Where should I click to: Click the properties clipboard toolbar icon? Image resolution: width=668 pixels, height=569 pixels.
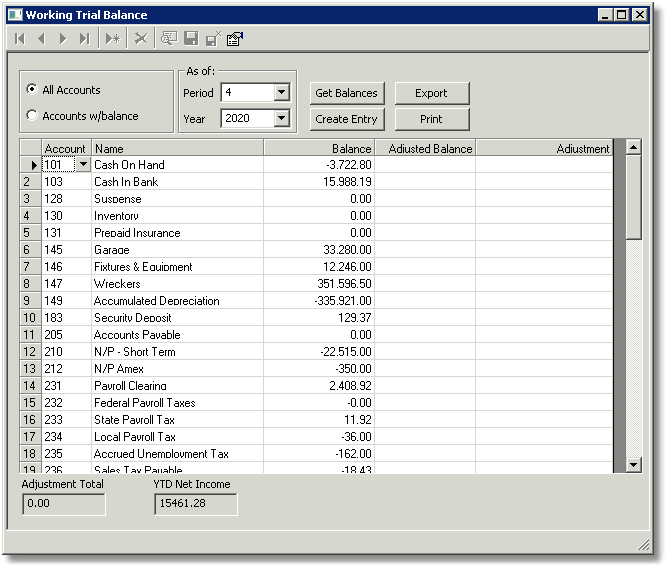pos(235,39)
